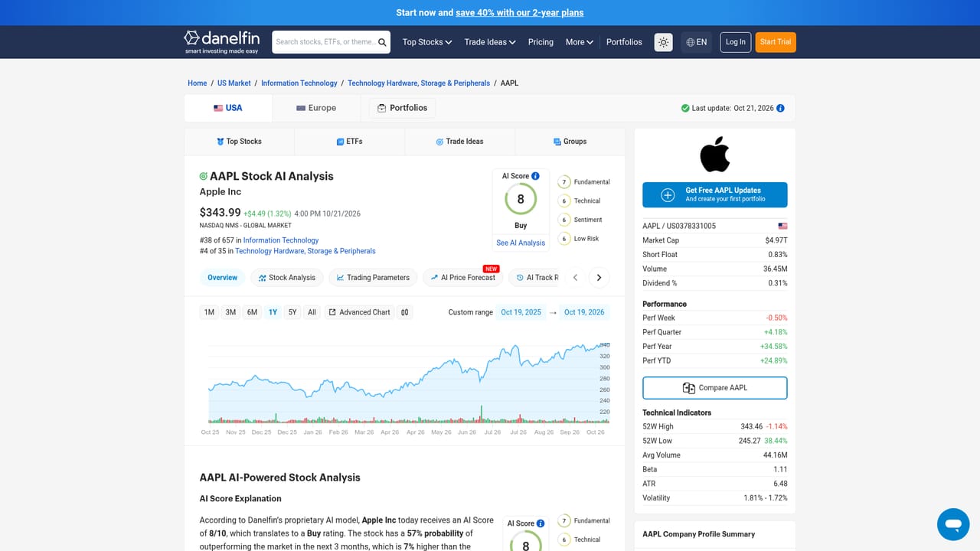The width and height of the screenshot is (980, 551).
Task: Click the AI Score info icon near Buy
Action: tap(535, 176)
